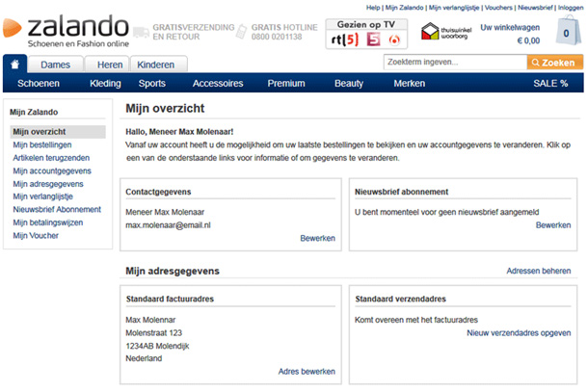Screen dimensions: 587x392
Task: Open Mijn Zalando top link
Action: pyautogui.click(x=404, y=8)
